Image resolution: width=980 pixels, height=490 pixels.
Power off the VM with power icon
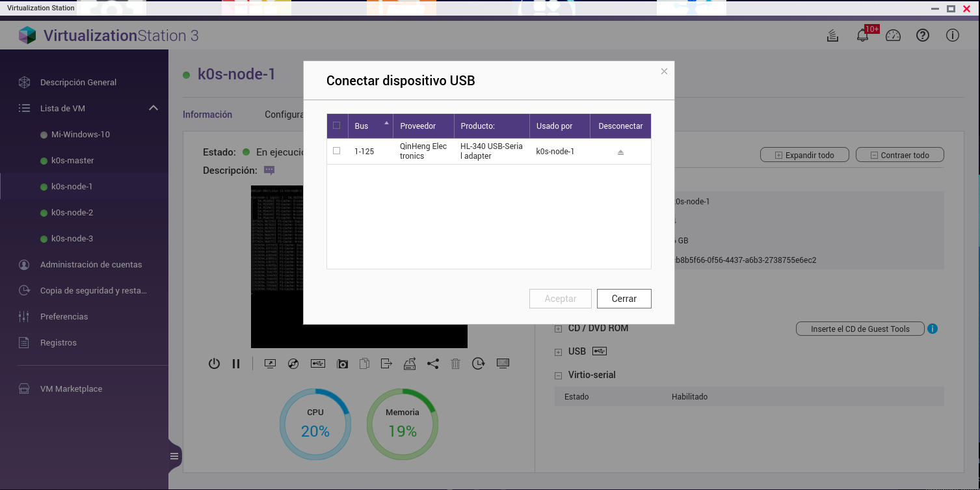214,364
